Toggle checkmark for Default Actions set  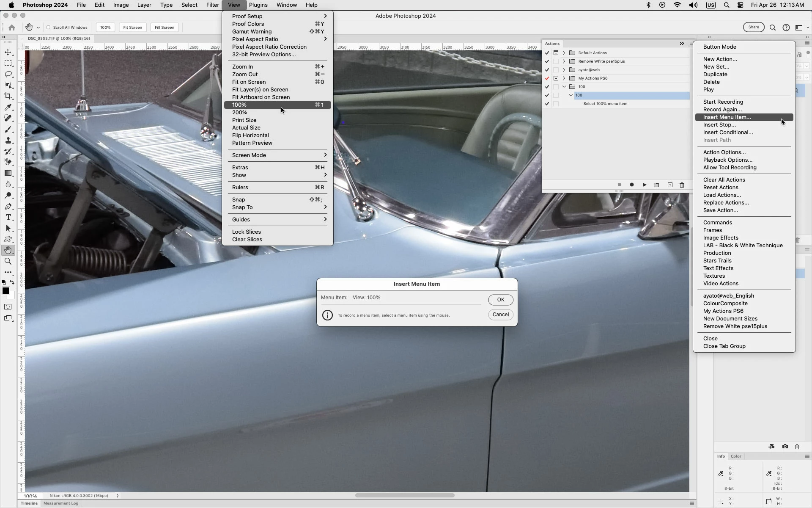[x=547, y=53]
